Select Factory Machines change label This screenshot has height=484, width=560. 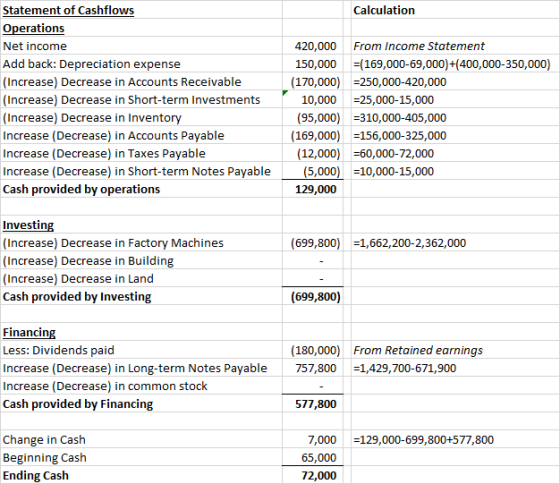tap(113, 243)
